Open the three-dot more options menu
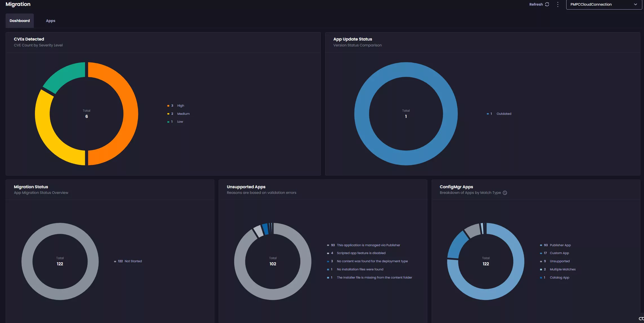Image resolution: width=644 pixels, height=323 pixels. pos(558,4)
